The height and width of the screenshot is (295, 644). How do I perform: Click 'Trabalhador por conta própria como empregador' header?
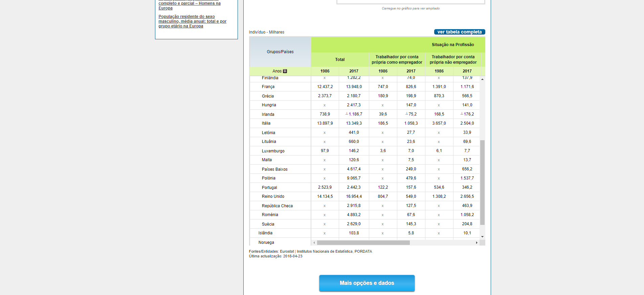tap(397, 60)
